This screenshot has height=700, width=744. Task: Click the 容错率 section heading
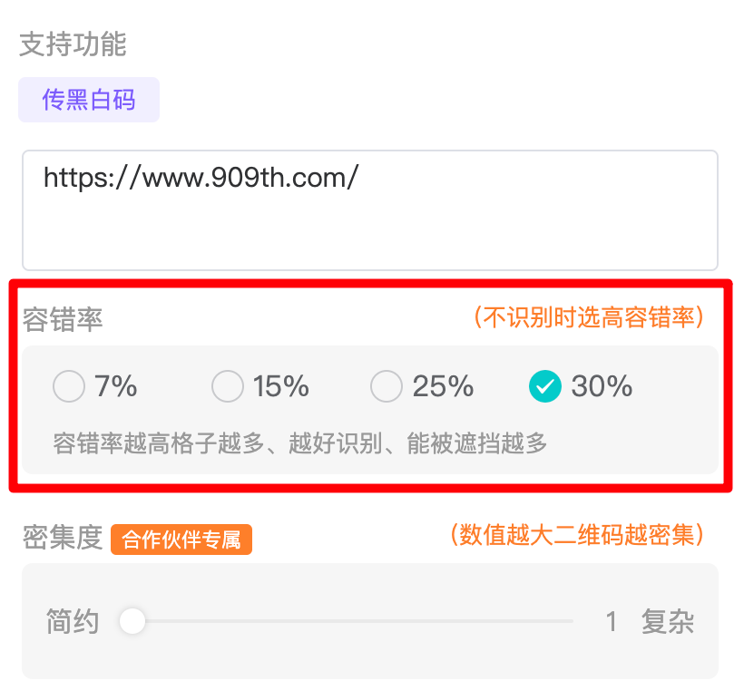click(x=63, y=319)
